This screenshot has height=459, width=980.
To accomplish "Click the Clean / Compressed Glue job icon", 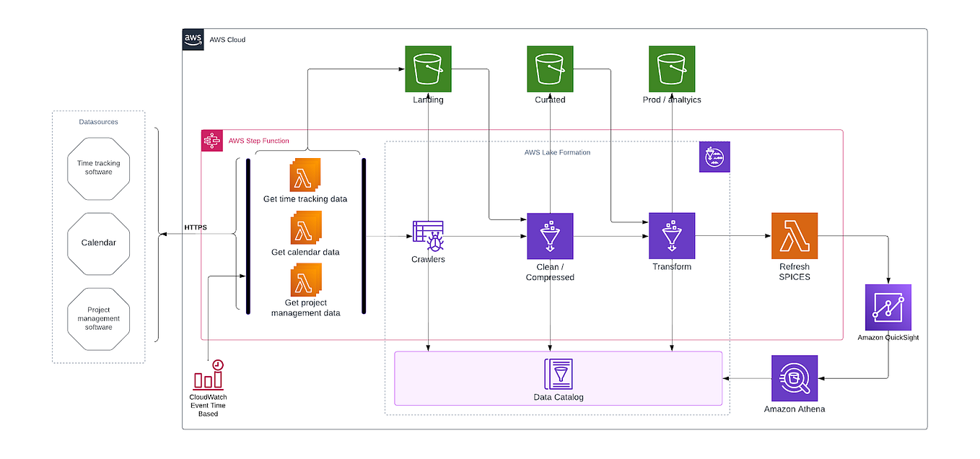I will [549, 236].
